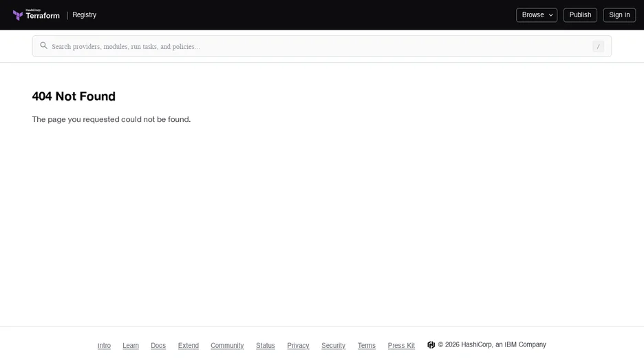
Task: Click the 'page you requested could not be found' text
Action: pos(111,119)
